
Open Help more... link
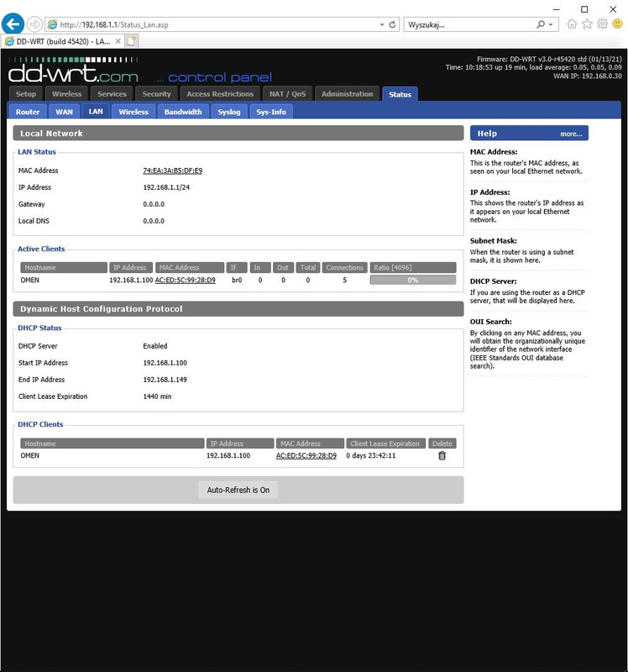coord(571,134)
